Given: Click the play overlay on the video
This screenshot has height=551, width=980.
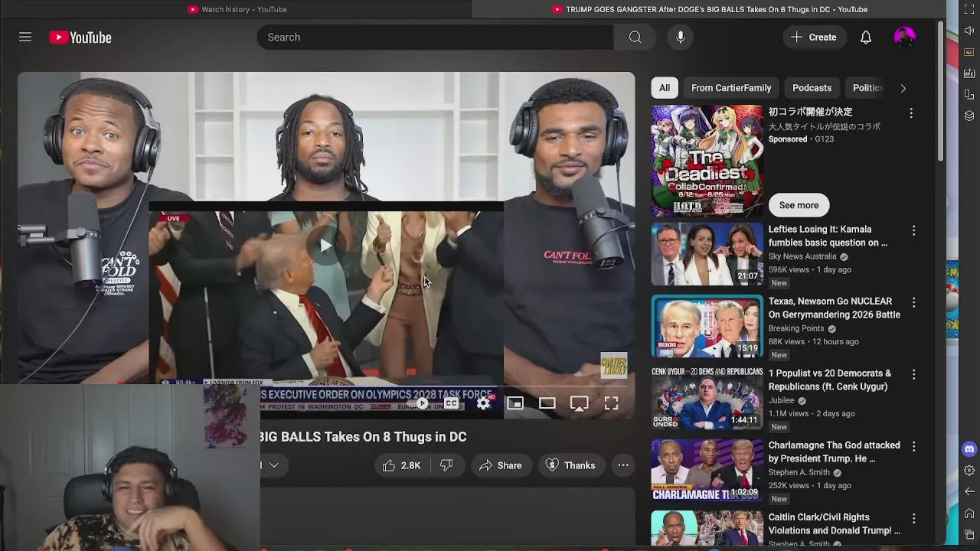Looking at the screenshot, I should coord(325,246).
